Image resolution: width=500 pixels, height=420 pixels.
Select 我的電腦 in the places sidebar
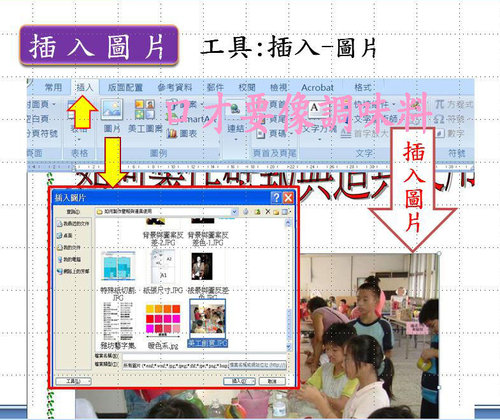(69, 259)
